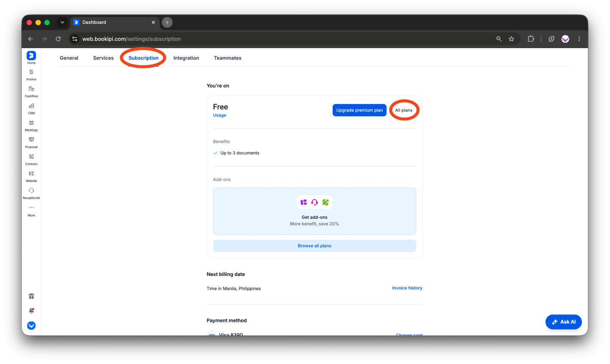
Task: Click the performance icon beside extensions
Action: pos(551,39)
